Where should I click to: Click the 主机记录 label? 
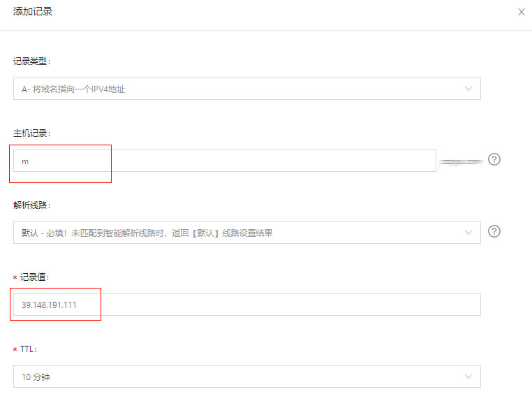pyautogui.click(x=32, y=133)
